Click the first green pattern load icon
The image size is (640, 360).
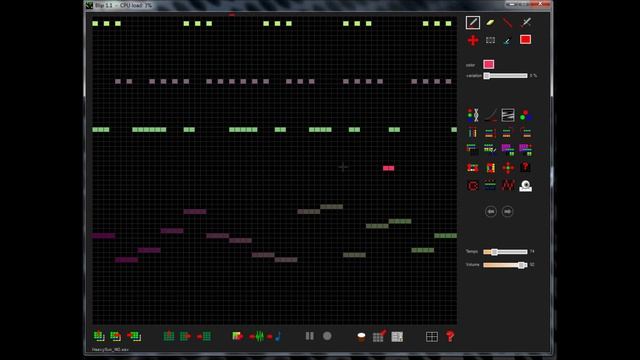click(99, 336)
